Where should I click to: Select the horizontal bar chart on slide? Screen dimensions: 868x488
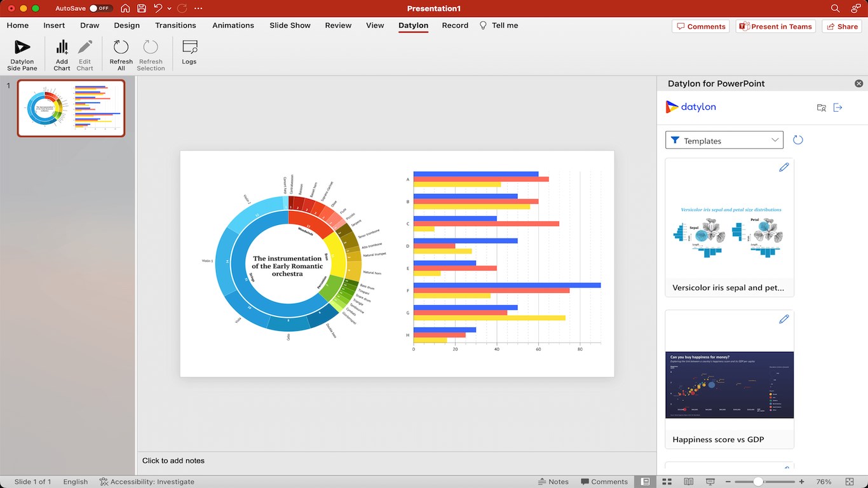(x=505, y=261)
